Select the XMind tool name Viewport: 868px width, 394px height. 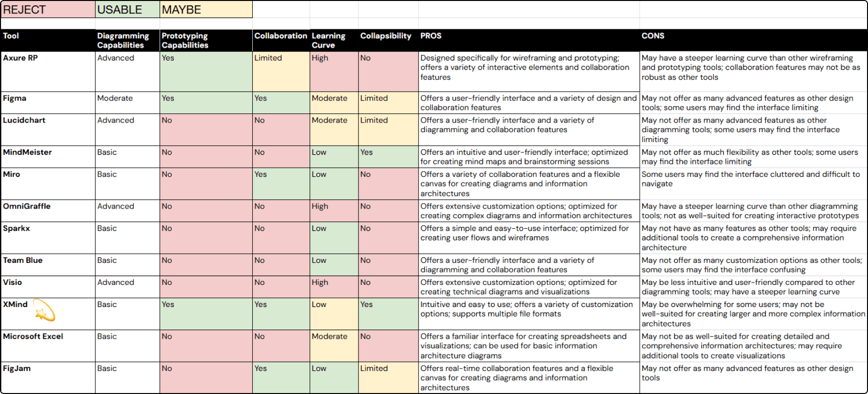(15, 305)
